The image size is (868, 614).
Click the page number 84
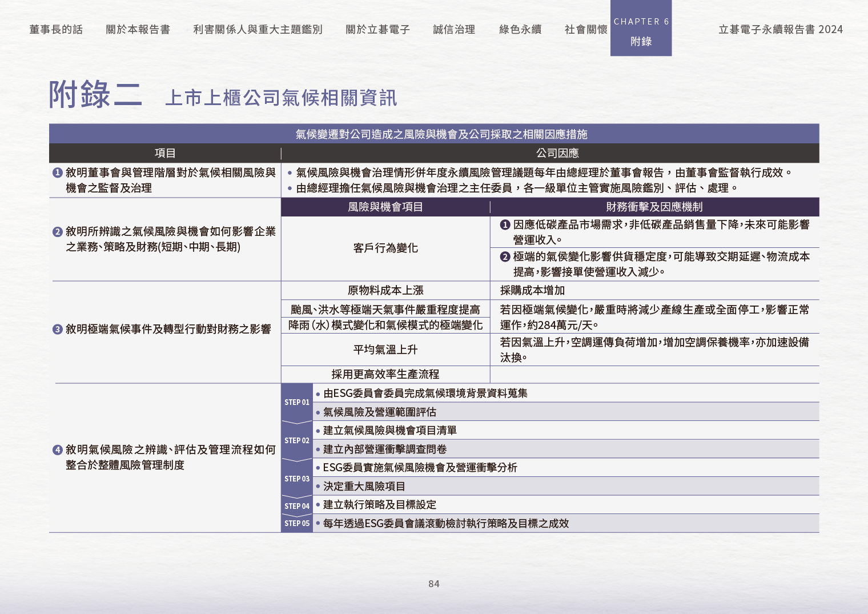pos(434,584)
